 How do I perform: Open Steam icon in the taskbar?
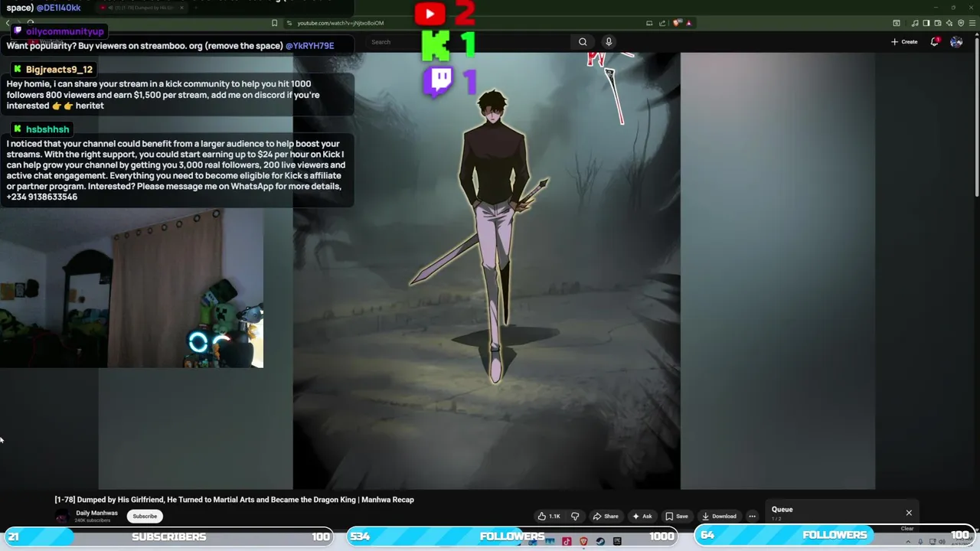coord(600,541)
